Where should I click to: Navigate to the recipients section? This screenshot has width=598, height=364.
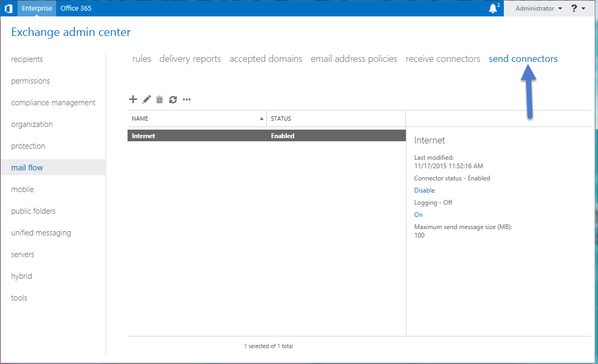click(27, 59)
